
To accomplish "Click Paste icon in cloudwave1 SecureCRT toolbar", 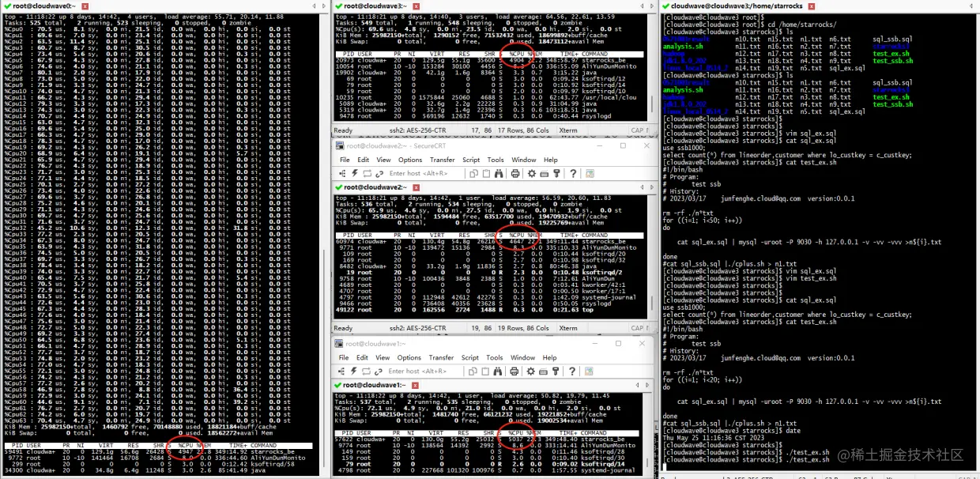I will (485, 371).
